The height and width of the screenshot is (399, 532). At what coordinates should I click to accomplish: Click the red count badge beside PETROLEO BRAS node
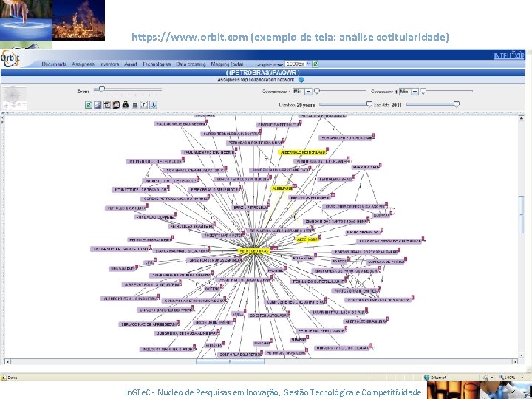274,248
